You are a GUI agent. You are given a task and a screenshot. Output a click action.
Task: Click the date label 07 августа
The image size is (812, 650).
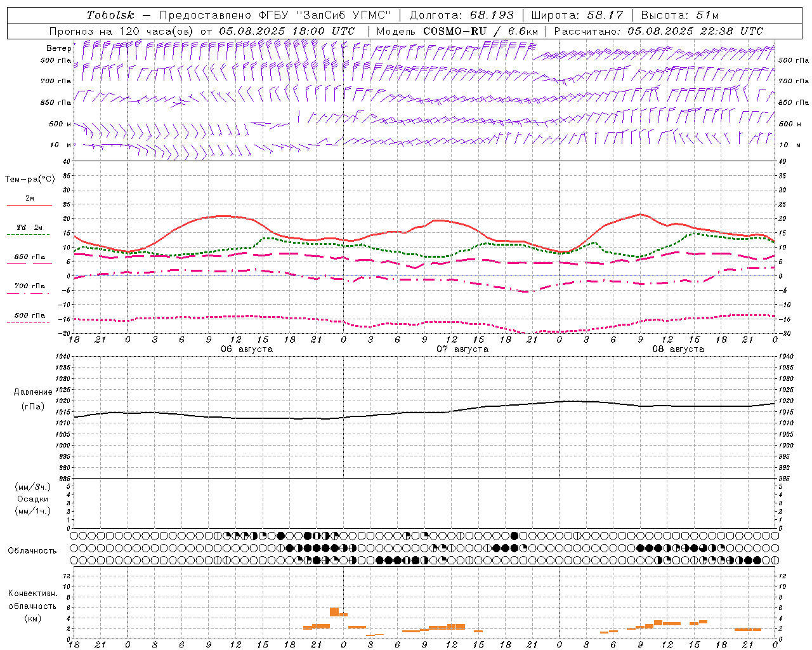(462, 349)
